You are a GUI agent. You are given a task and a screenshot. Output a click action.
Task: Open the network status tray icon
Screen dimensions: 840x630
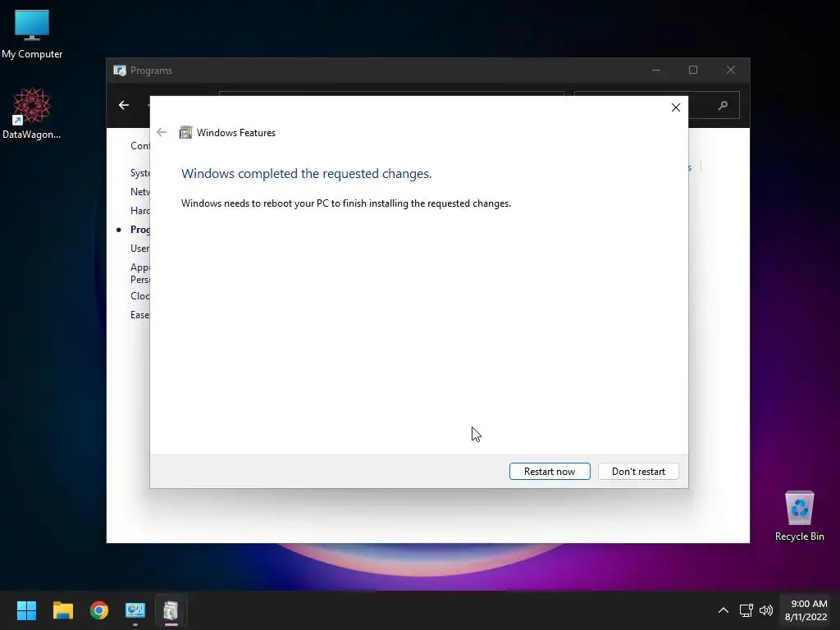click(746, 610)
